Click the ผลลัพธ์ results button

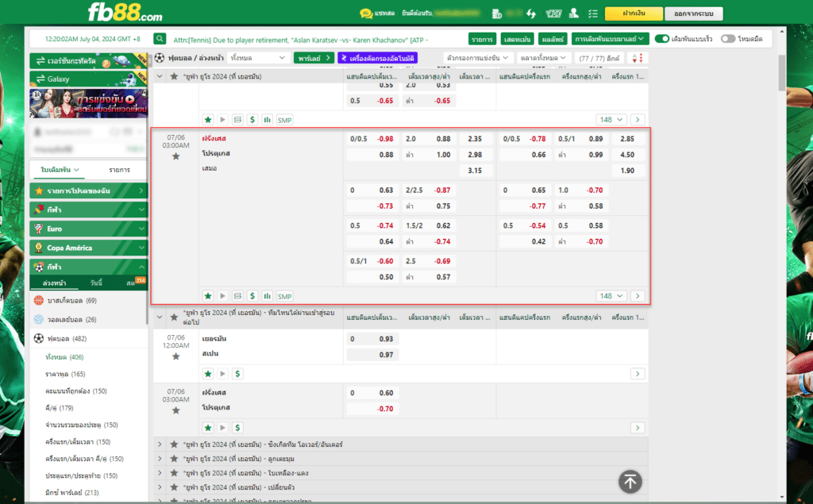click(553, 39)
